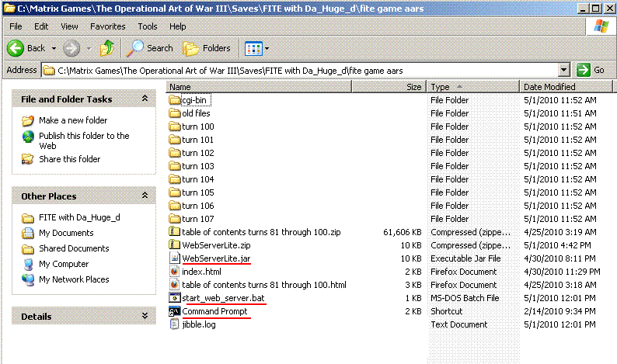This screenshot has height=364, width=617.
Task: Select the turn 107 folder icon
Action: click(174, 219)
